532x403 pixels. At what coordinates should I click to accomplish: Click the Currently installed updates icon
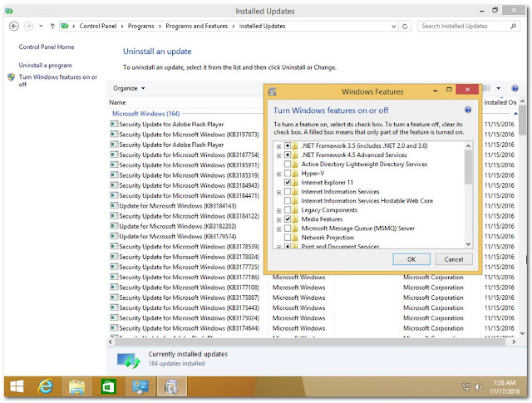129,361
